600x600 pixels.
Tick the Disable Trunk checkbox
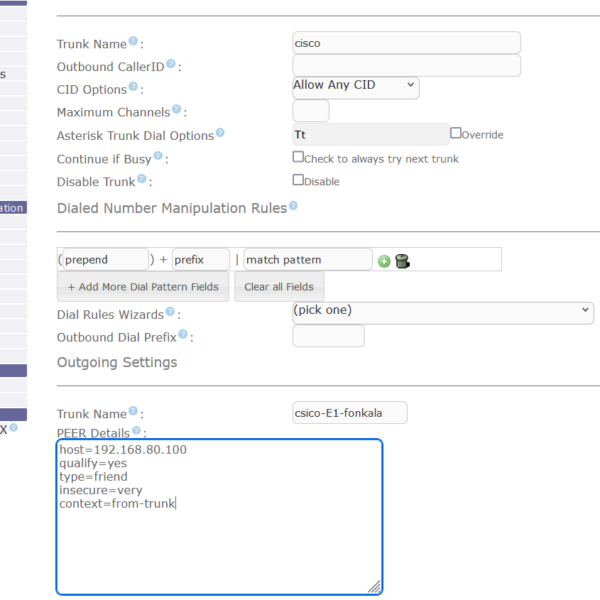point(298,180)
